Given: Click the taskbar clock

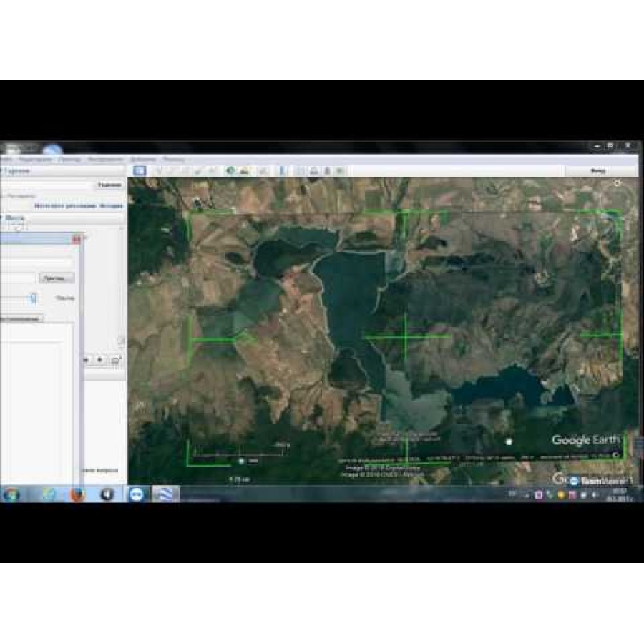Looking at the screenshot, I should [618, 494].
